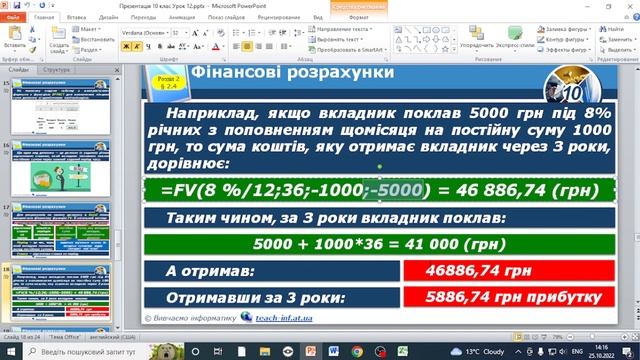The image size is (640, 360).
Task: Click Convert to SmartArt button
Action: pos(348,49)
